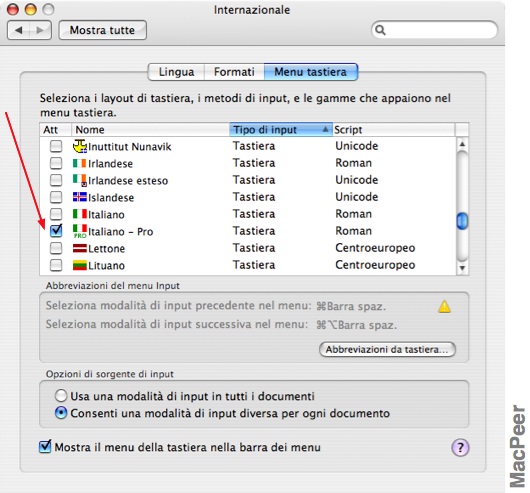Uncheck the Italiano - Pro checkbox

click(x=56, y=231)
